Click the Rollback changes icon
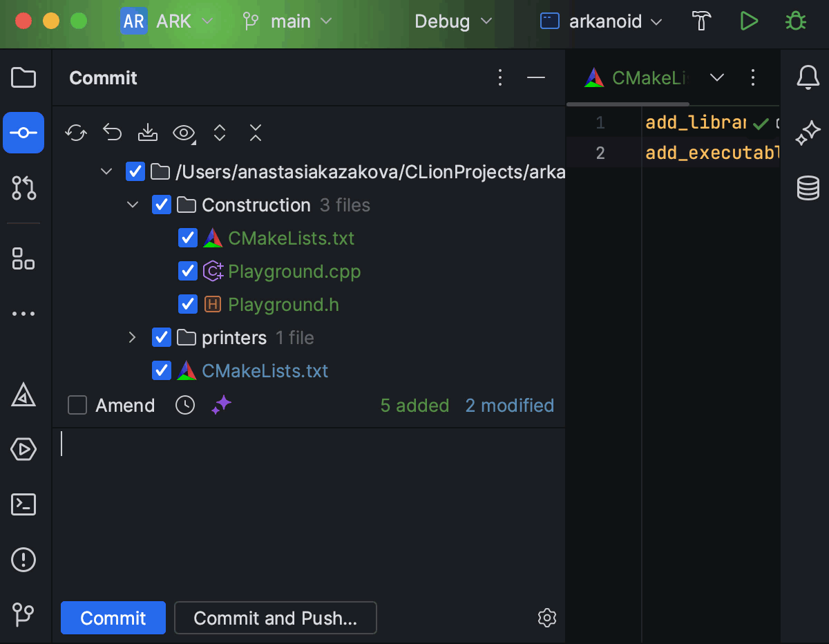This screenshot has width=829, height=644. click(x=112, y=133)
